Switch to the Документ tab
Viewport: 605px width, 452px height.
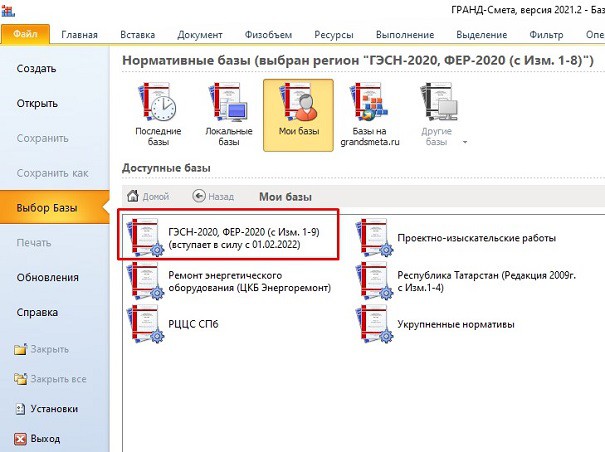point(199,35)
